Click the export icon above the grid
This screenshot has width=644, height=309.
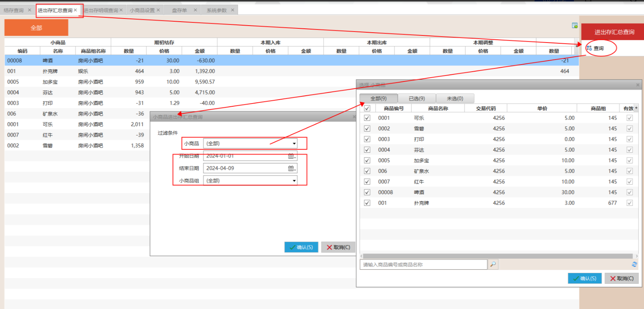tap(575, 26)
